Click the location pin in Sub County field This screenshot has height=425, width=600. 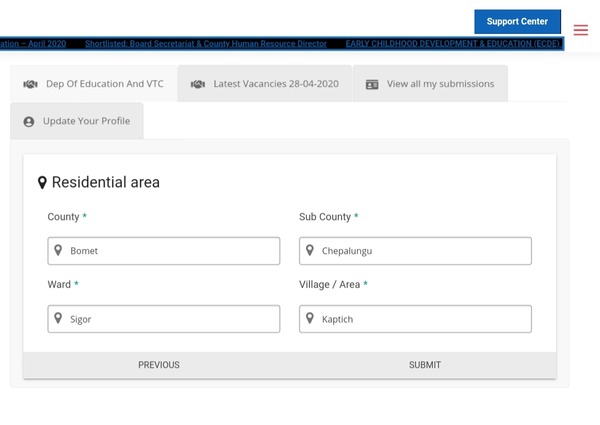[311, 251]
